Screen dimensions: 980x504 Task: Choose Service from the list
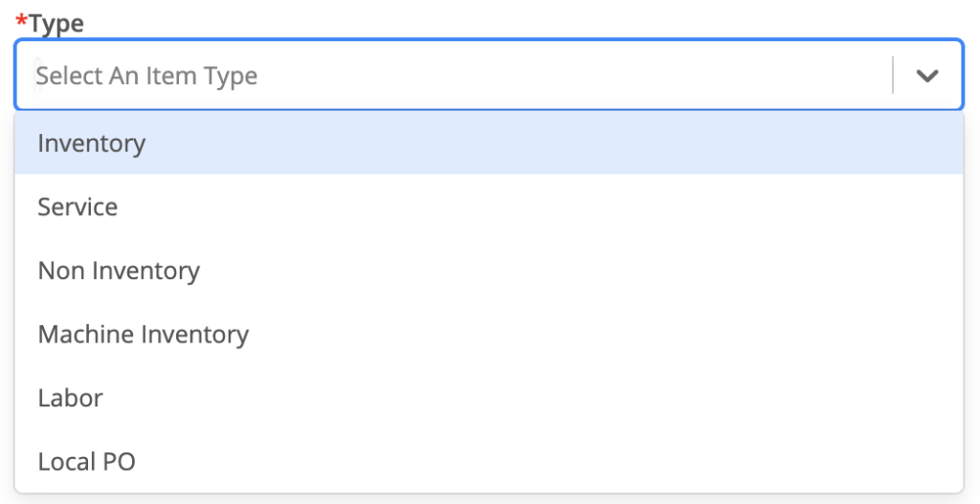(78, 207)
